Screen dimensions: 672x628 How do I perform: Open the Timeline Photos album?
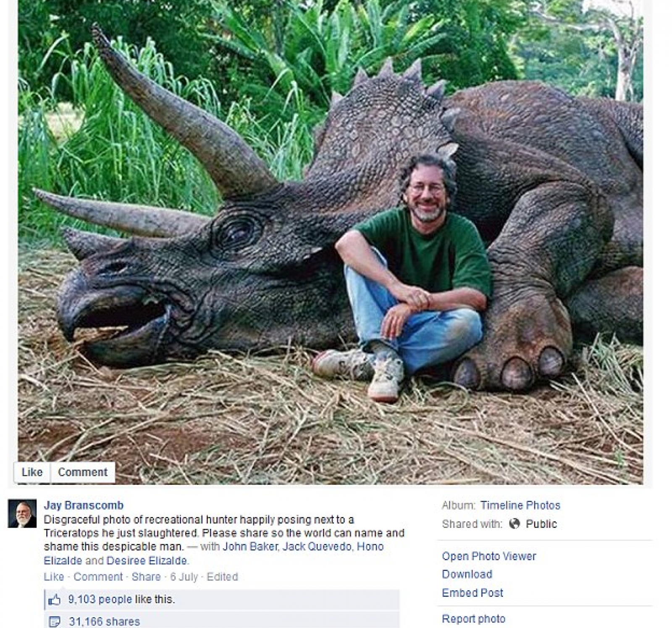520,505
